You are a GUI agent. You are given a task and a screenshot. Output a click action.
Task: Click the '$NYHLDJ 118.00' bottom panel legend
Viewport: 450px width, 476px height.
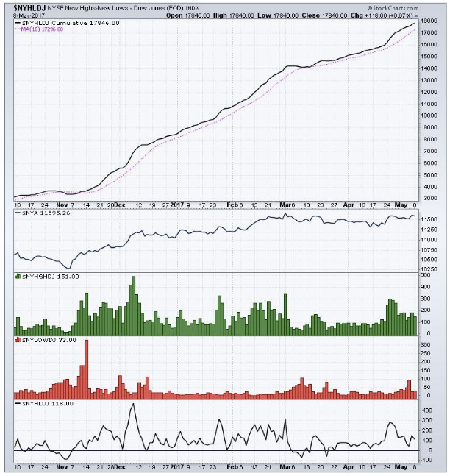[44, 403]
